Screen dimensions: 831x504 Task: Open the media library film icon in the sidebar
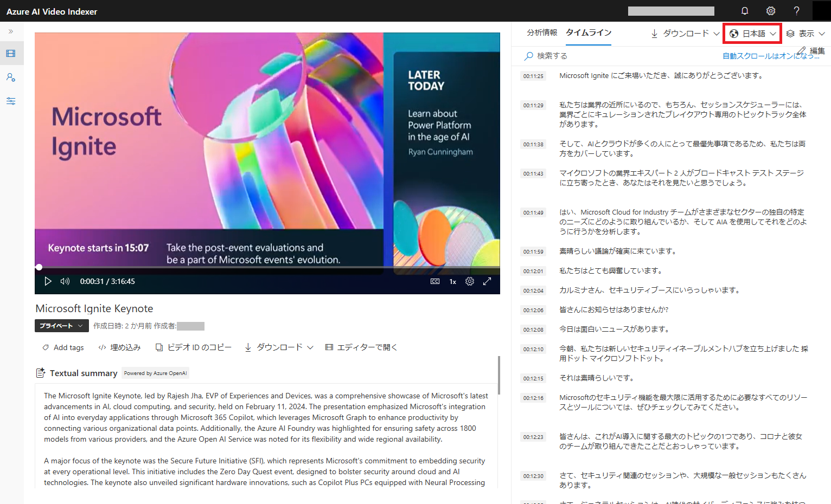(x=11, y=54)
